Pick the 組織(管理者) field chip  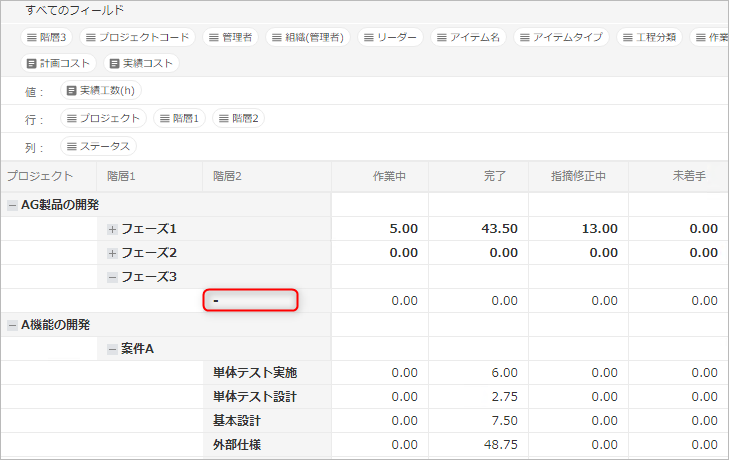pyautogui.click(x=308, y=37)
